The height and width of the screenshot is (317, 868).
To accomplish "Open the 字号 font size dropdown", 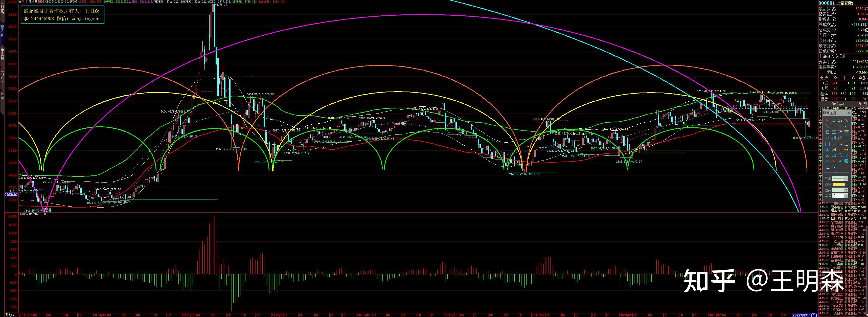I will [846, 196].
